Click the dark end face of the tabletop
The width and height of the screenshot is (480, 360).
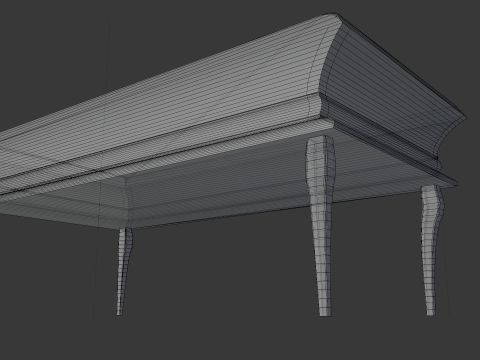point(390,90)
